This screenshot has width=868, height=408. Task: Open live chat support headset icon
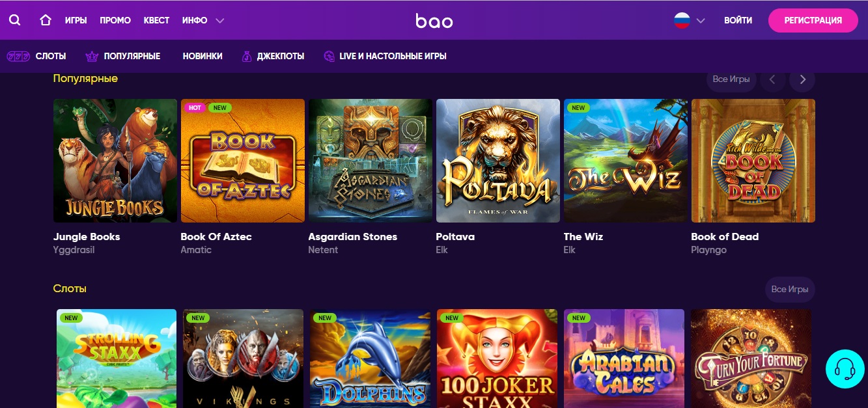point(845,369)
